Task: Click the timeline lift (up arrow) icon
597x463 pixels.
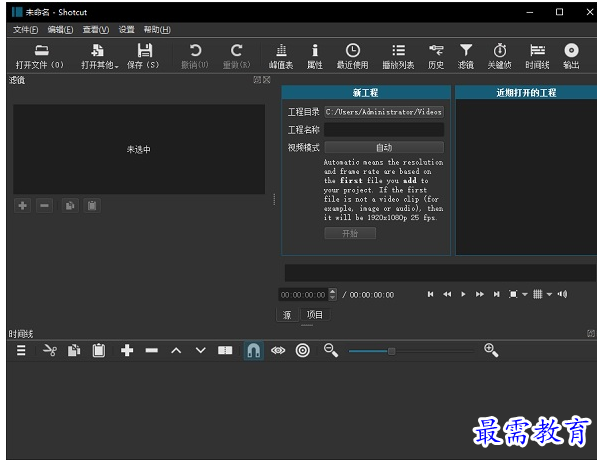Action: click(x=176, y=350)
